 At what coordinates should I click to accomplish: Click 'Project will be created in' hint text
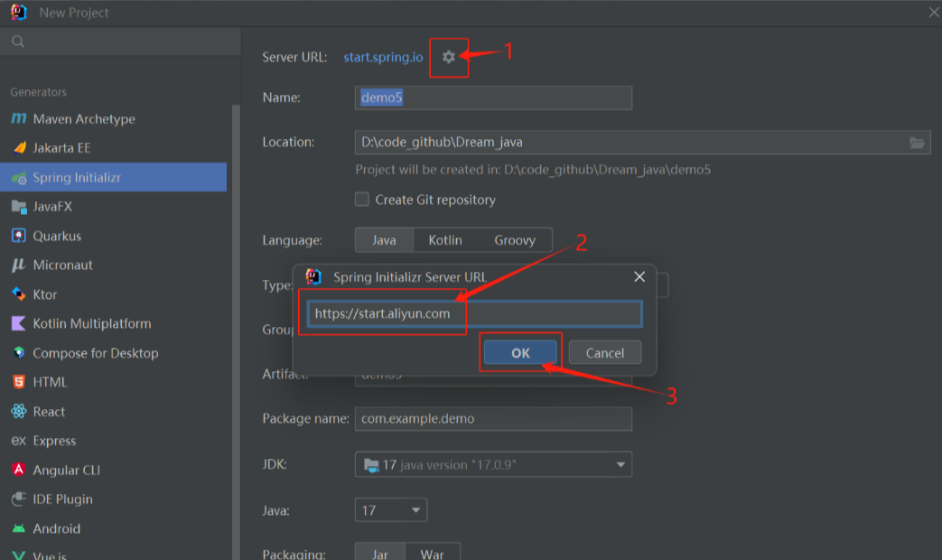pyautogui.click(x=533, y=170)
